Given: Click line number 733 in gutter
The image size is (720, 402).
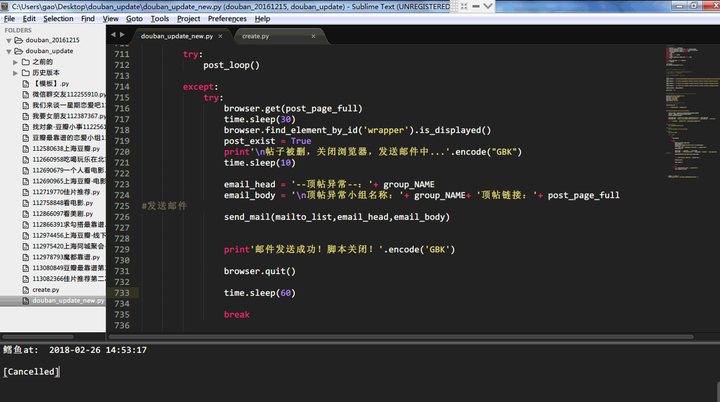Looking at the screenshot, I should click(x=122, y=293).
